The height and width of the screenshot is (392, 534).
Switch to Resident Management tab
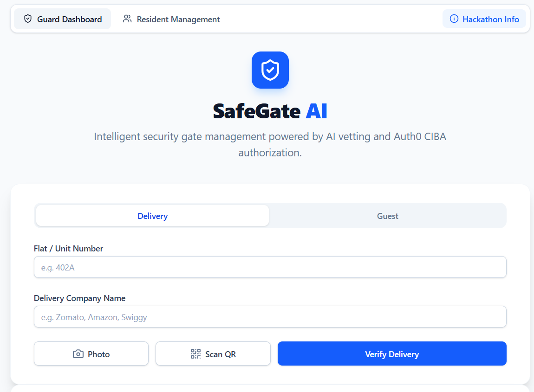pyautogui.click(x=171, y=19)
